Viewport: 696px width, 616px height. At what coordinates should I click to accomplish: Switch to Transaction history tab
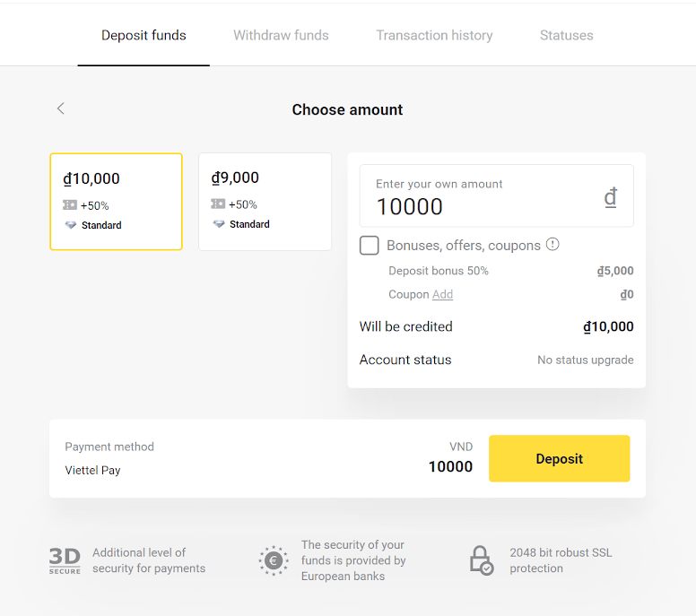pos(434,36)
